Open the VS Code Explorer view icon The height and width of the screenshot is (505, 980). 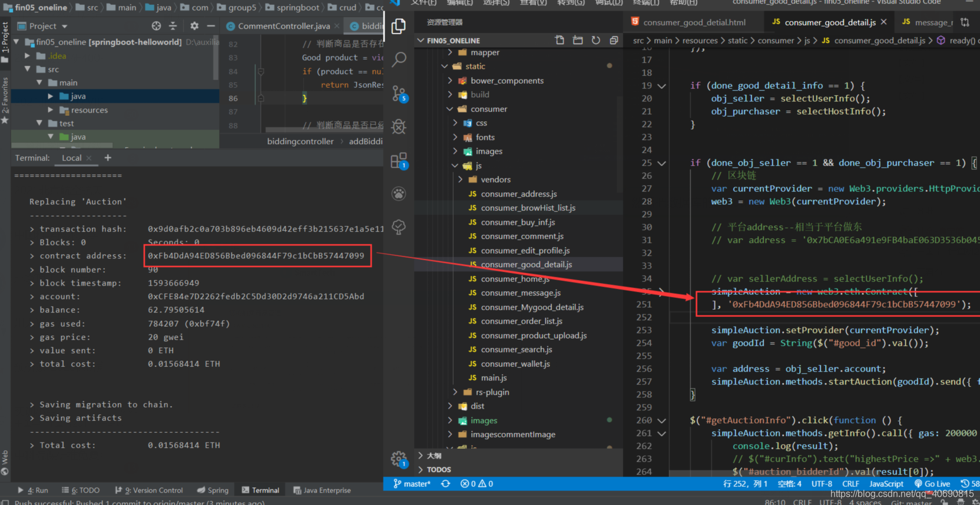pyautogui.click(x=399, y=26)
